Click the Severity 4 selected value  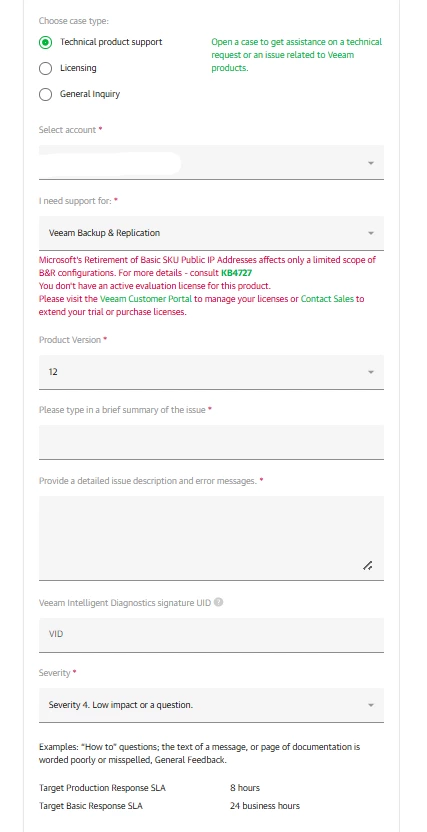tap(120, 705)
